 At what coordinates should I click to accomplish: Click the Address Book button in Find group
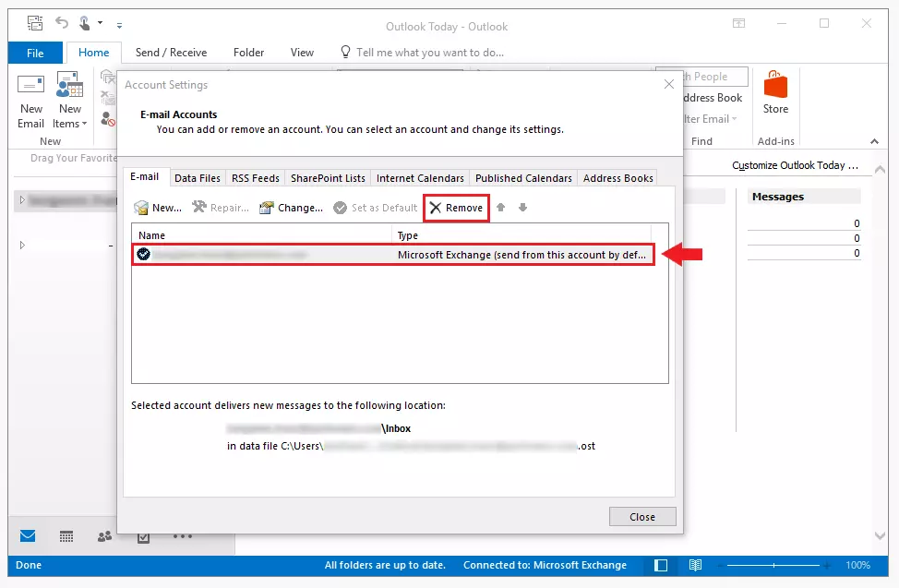pos(713,98)
